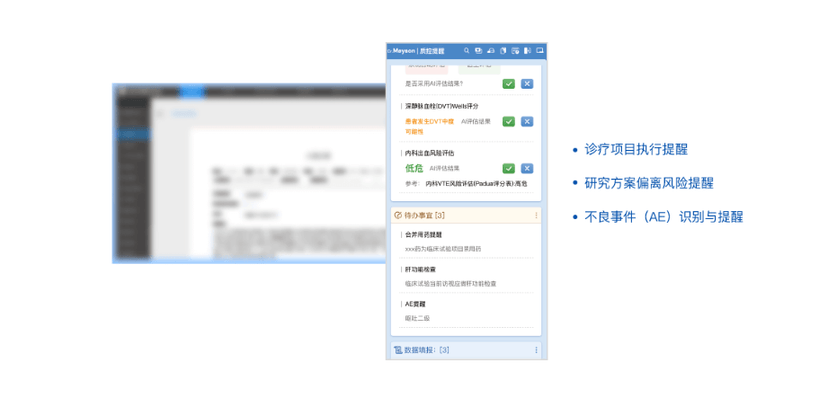Open the 数据填报 section more-options menu

(x=537, y=350)
